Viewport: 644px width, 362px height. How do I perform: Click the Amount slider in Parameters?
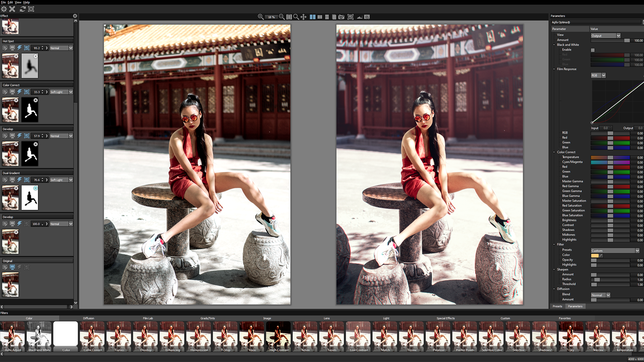(x=610, y=41)
